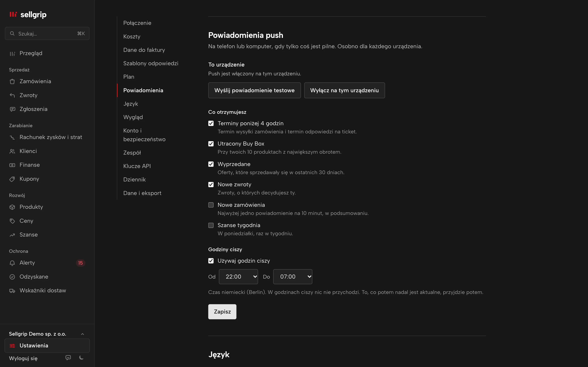
Task: Click the Zapisz button
Action: click(x=222, y=312)
